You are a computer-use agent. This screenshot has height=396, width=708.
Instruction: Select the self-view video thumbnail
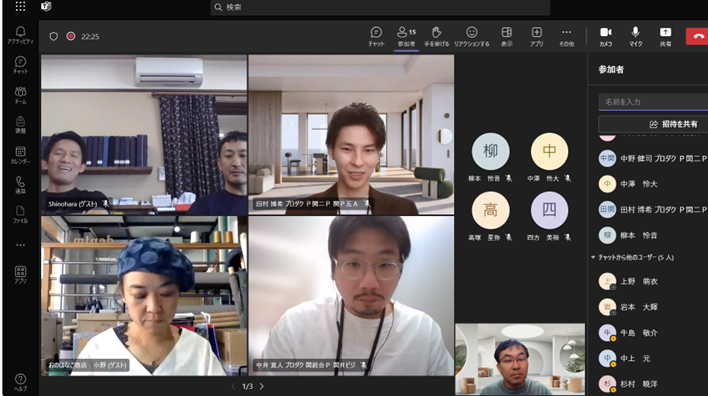click(520, 359)
